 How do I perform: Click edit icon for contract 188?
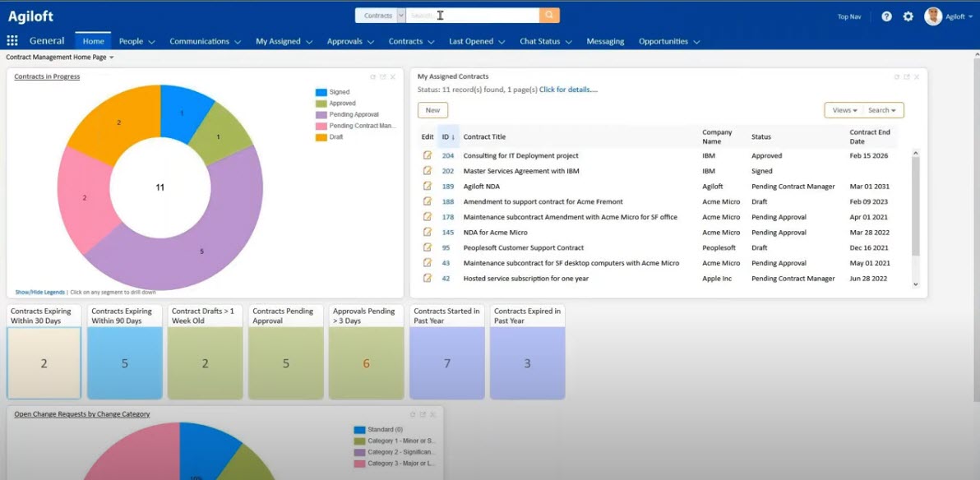tap(428, 201)
